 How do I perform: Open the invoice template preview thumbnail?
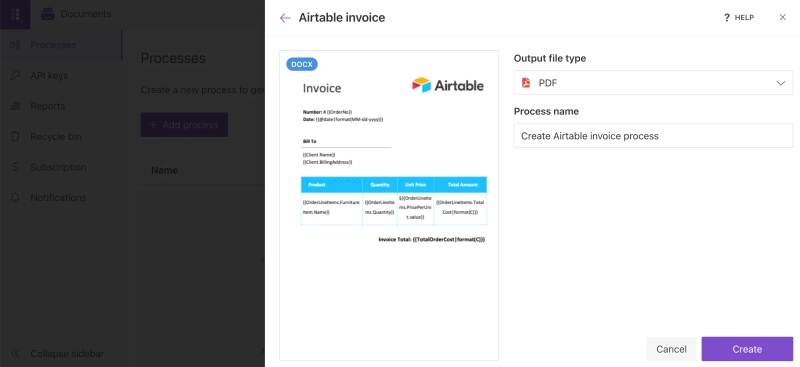(389, 205)
